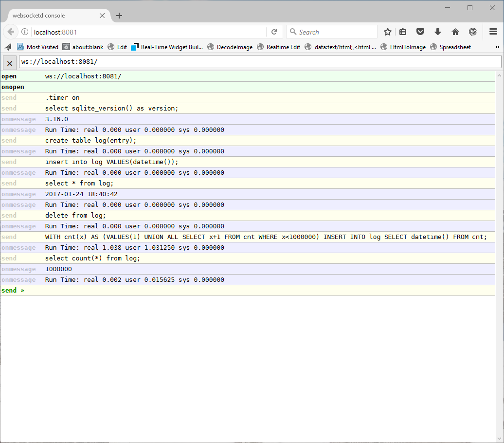This screenshot has width=504, height=443.
Task: Click the Real-Time Widget Builder bookmark
Action: pyautogui.click(x=167, y=47)
